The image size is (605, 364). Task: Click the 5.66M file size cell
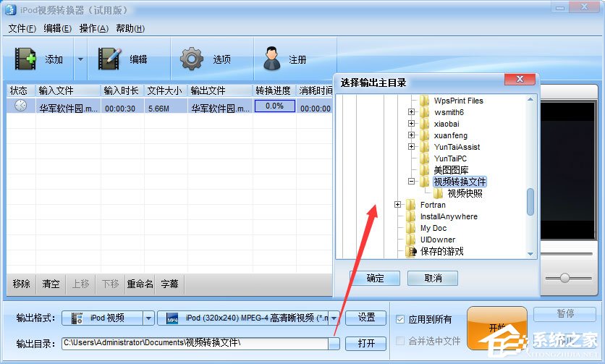pos(158,109)
